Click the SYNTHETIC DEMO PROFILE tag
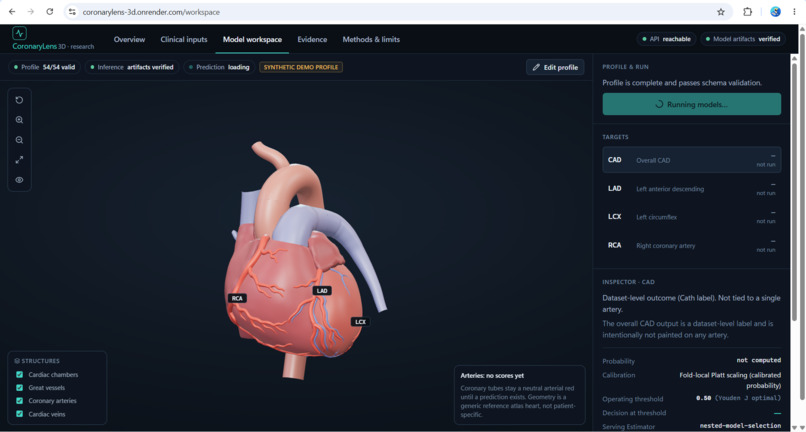Image resolution: width=806 pixels, height=432 pixels. pyautogui.click(x=301, y=67)
